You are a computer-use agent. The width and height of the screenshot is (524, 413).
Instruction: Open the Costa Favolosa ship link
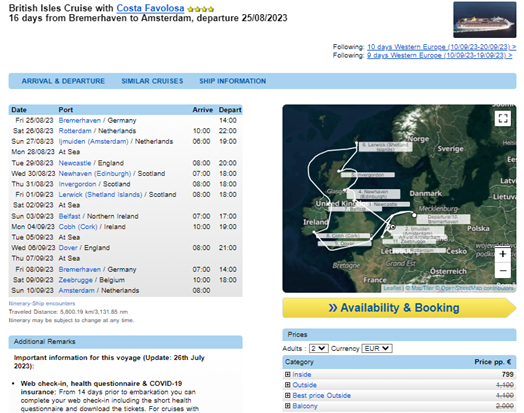click(150, 8)
